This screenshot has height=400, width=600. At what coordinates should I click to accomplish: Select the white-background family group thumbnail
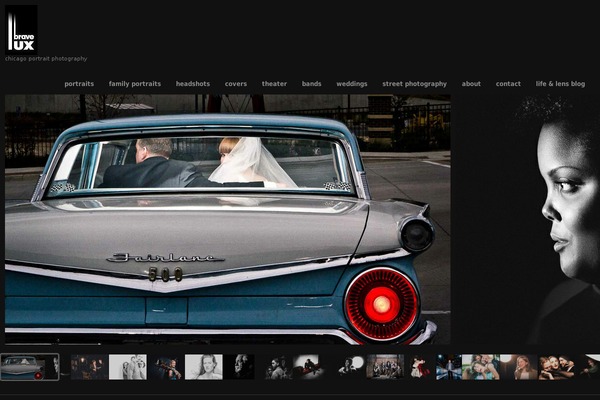(128, 367)
